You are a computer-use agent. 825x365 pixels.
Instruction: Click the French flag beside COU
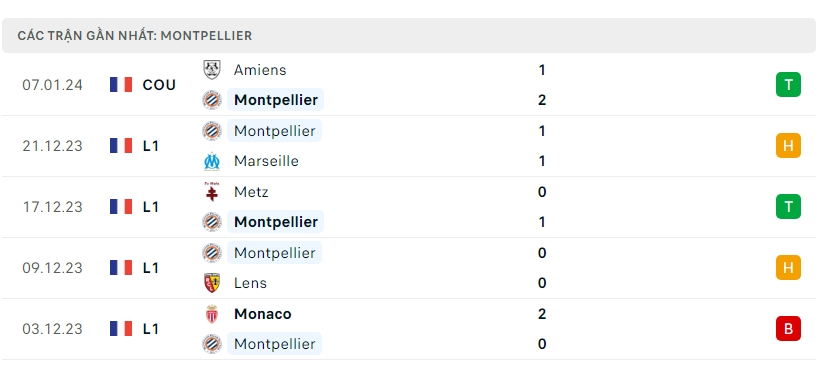[121, 85]
